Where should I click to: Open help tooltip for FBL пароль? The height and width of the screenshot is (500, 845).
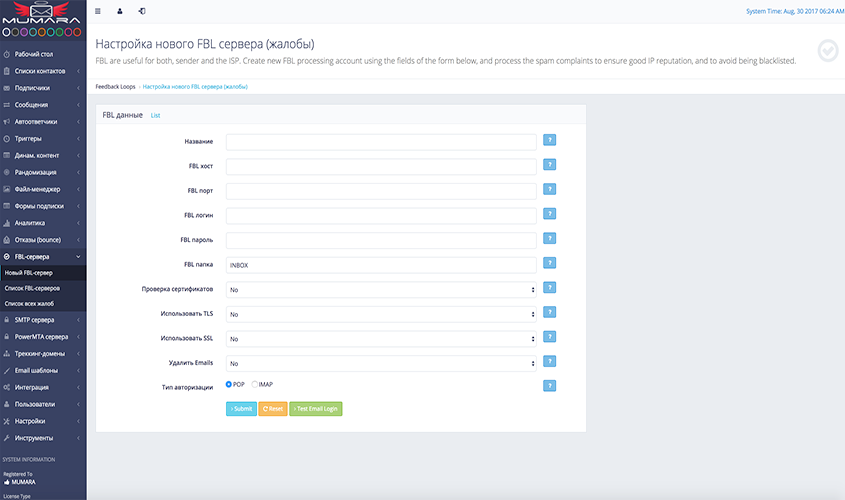coord(549,239)
